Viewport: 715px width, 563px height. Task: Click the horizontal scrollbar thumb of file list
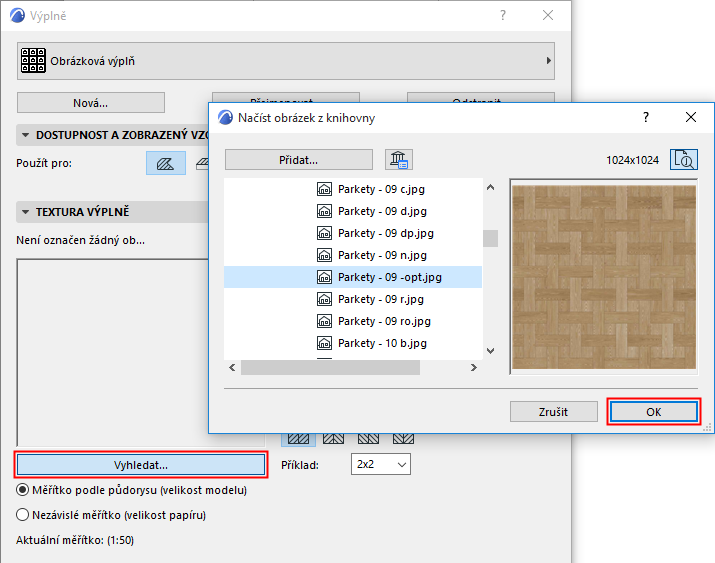tap(330, 367)
